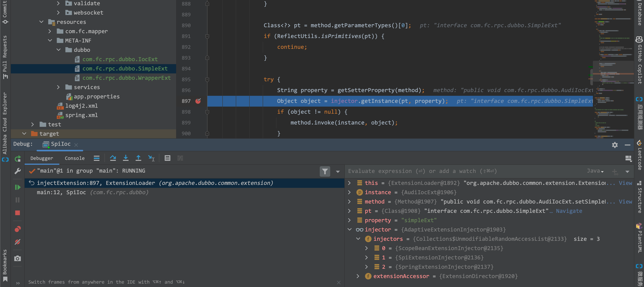
Task: Click the Step Into icon
Action: [x=126, y=158]
